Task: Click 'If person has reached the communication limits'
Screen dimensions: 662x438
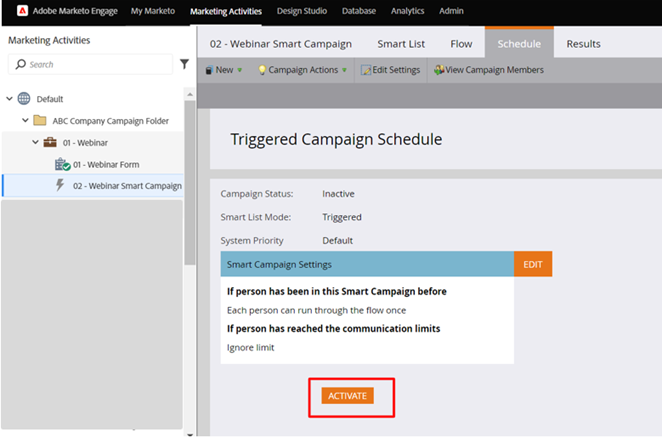Action: [x=334, y=329]
